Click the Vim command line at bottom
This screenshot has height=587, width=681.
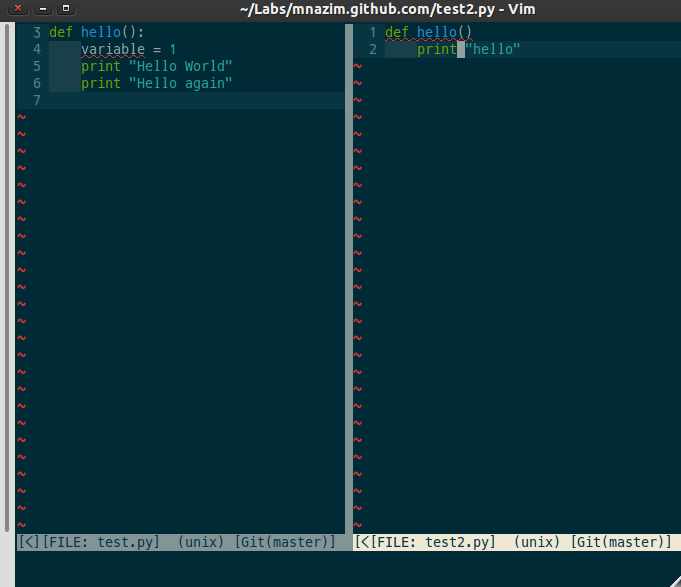point(340,568)
